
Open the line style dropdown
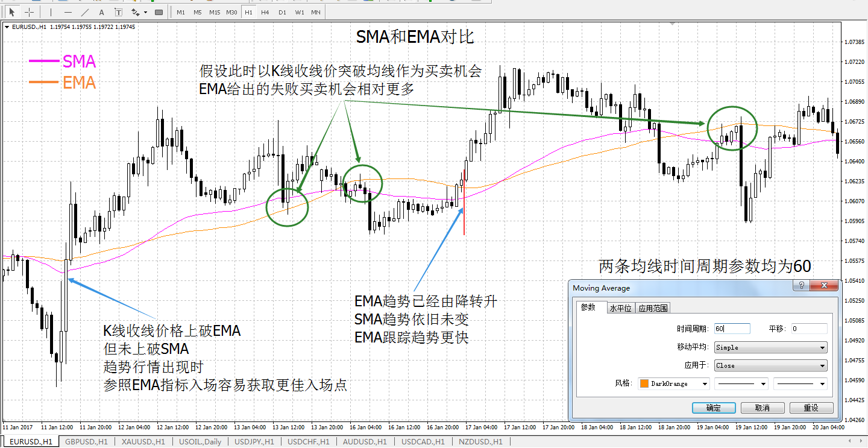tap(741, 383)
